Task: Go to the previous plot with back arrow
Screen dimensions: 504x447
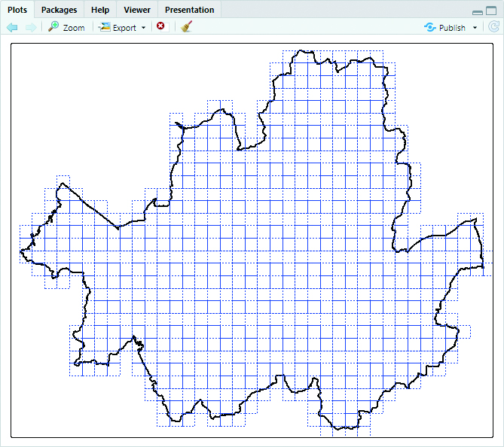Action: [x=12, y=27]
